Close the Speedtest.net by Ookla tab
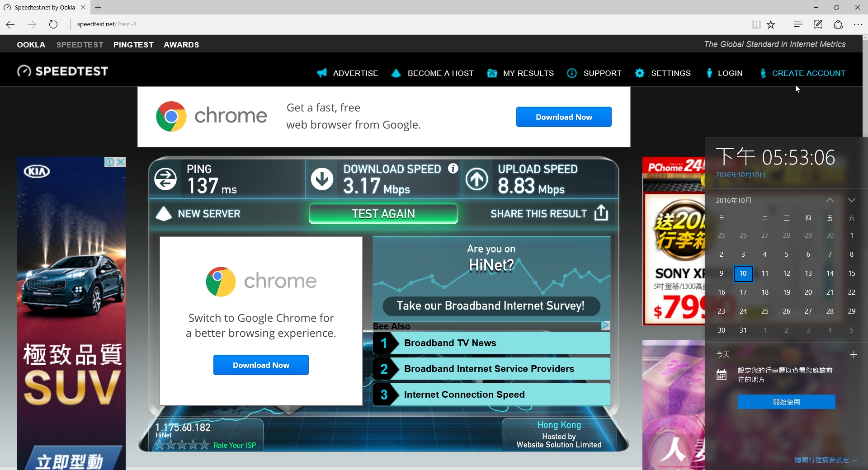Image resolution: width=868 pixels, height=470 pixels. 83,7
